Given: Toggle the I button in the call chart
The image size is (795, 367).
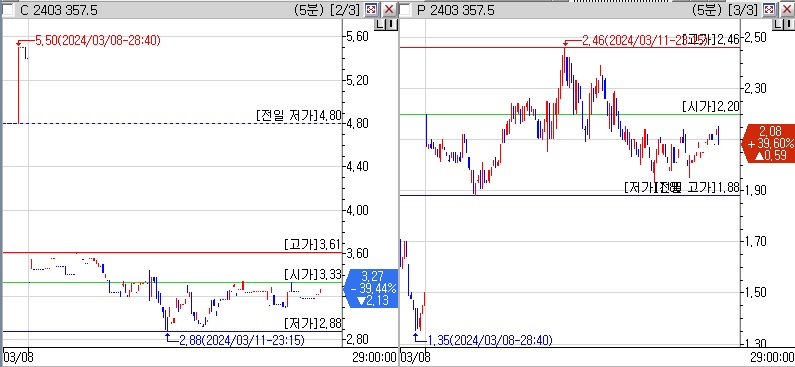Looking at the screenshot, I should click(x=391, y=23).
